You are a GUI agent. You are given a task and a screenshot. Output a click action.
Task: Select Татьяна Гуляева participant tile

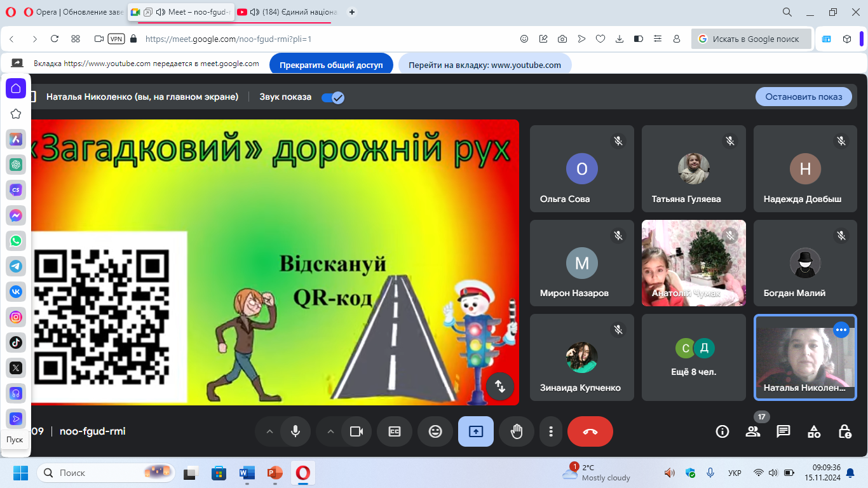pyautogui.click(x=694, y=168)
